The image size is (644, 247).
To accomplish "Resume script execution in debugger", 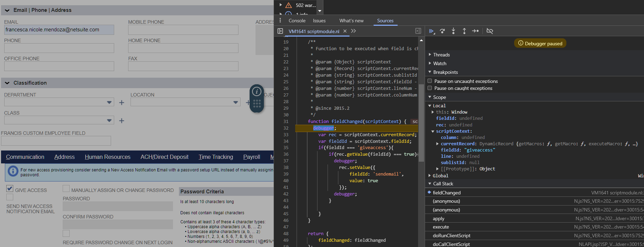I will pyautogui.click(x=431, y=31).
